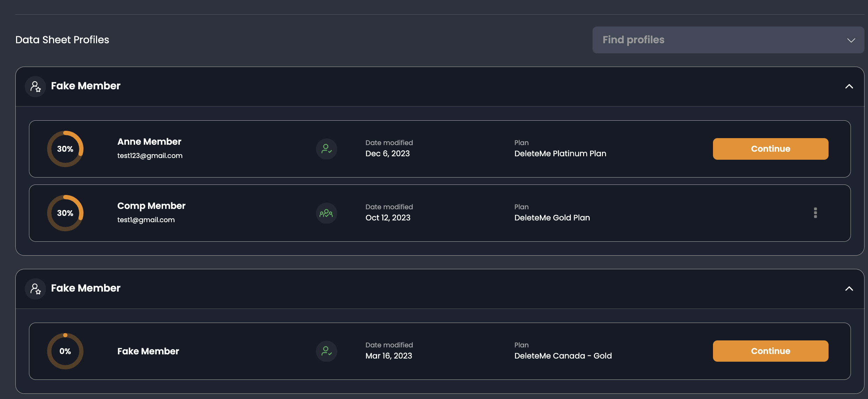Click the second Fake Member group title
868x399 pixels.
click(86, 288)
